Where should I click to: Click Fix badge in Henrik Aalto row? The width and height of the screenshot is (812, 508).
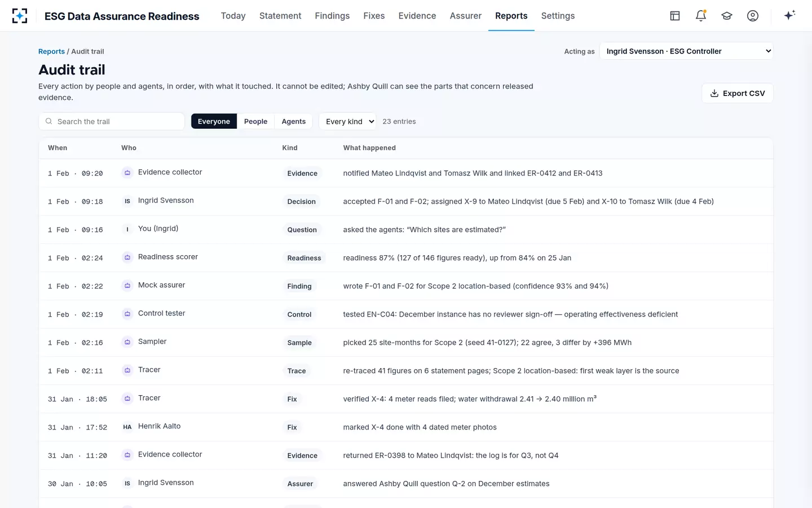pos(292,427)
